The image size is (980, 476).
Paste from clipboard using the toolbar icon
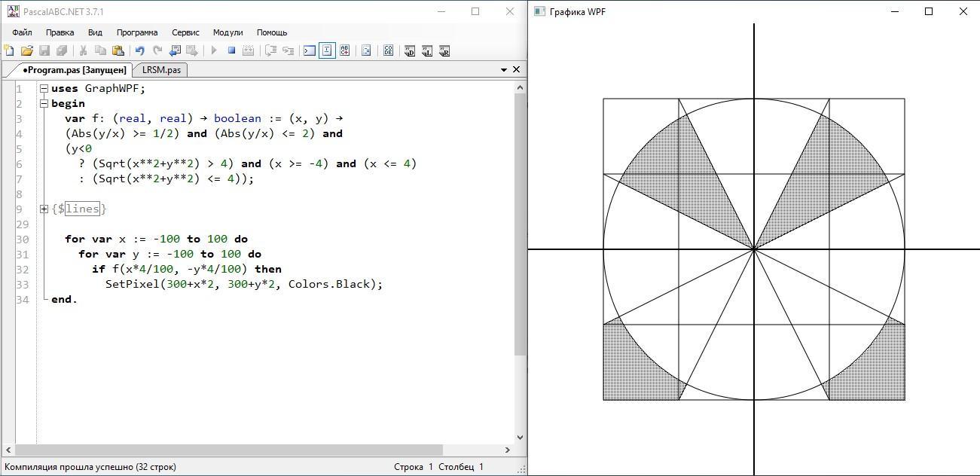click(x=118, y=50)
